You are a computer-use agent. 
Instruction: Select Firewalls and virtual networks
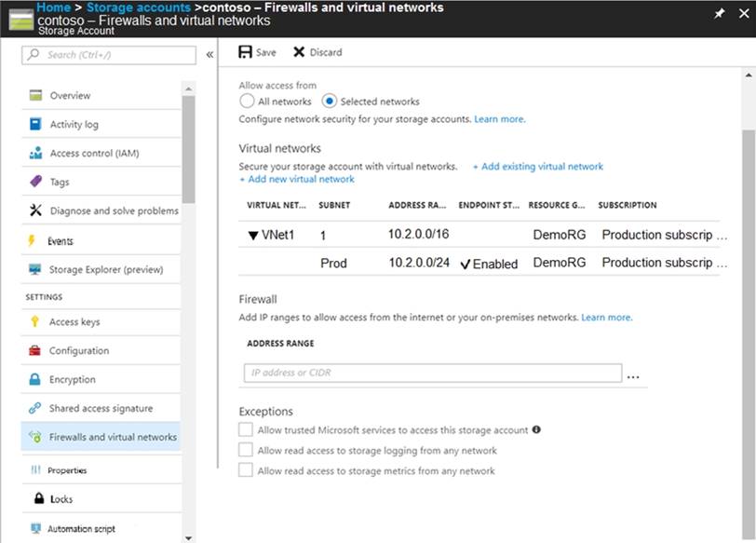point(101,437)
